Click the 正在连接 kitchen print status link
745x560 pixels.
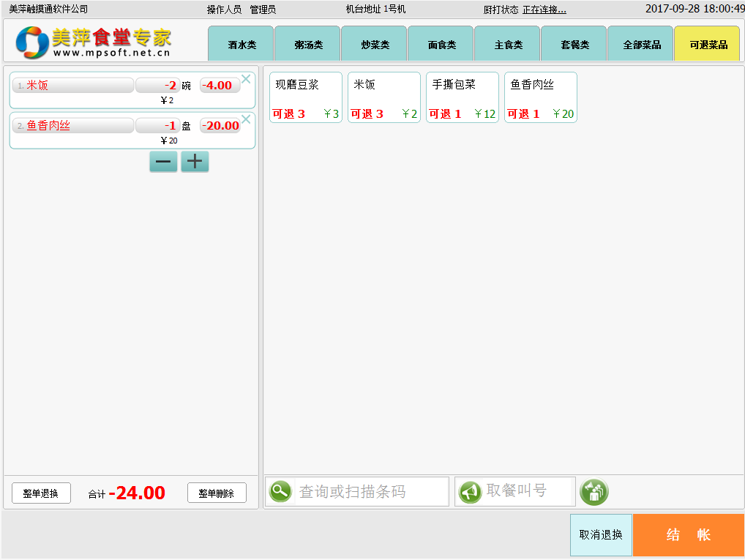544,10
